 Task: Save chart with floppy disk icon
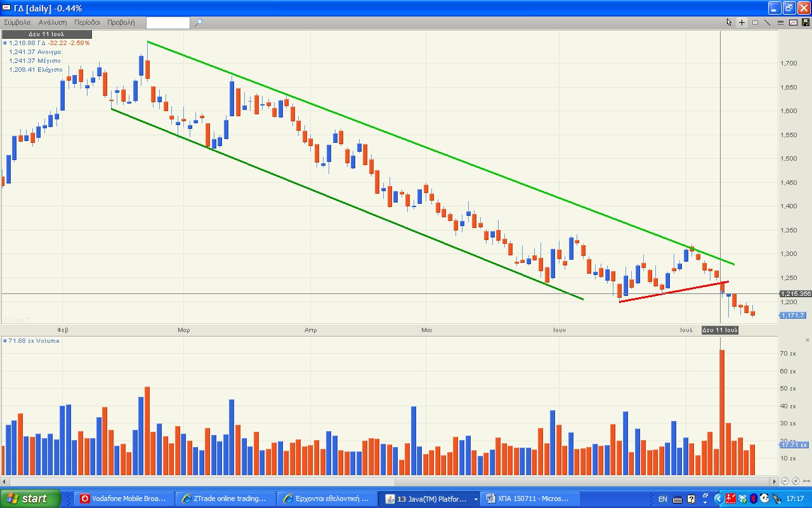coord(806,22)
